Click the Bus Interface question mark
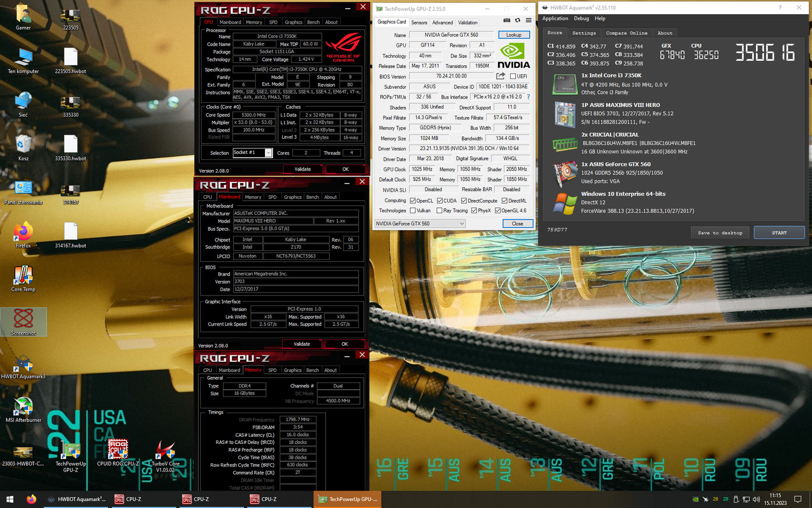Image resolution: width=812 pixels, height=508 pixels. (528, 97)
